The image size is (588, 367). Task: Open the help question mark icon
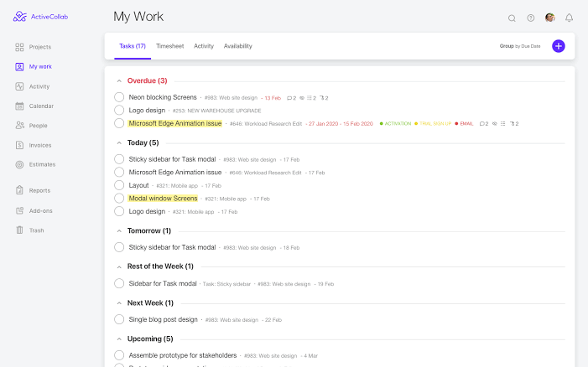(531, 18)
